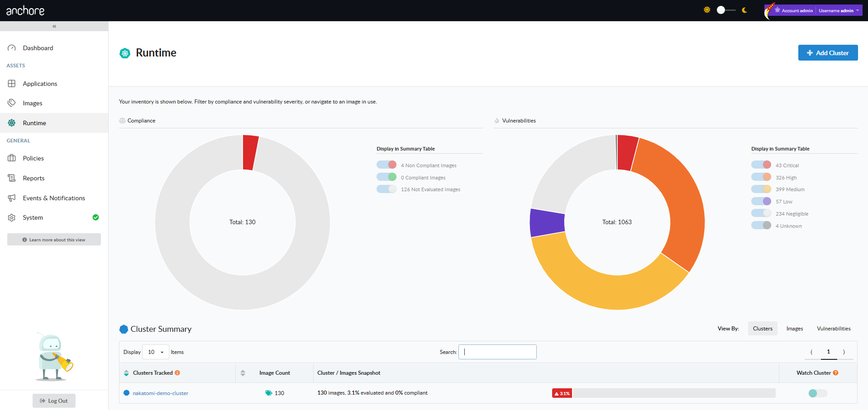Click the Applications grid icon

pos(12,84)
